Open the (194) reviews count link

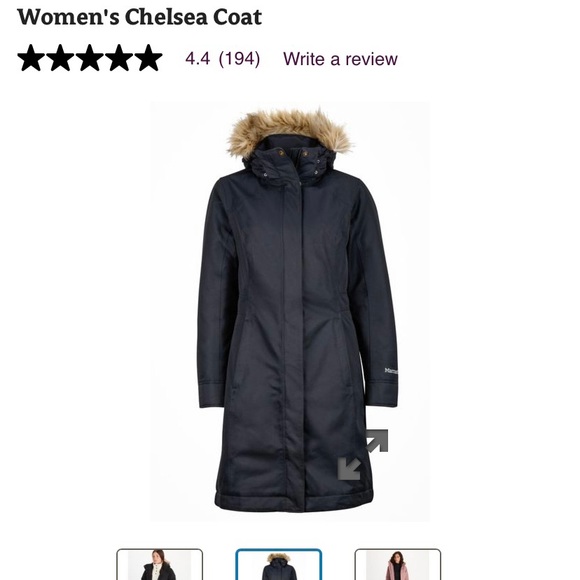[239, 59]
